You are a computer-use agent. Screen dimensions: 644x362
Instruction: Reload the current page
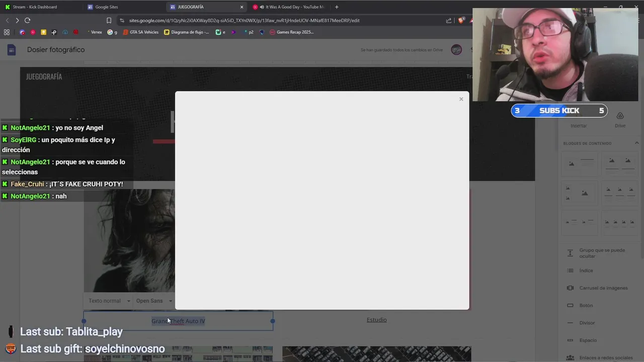[27, 21]
